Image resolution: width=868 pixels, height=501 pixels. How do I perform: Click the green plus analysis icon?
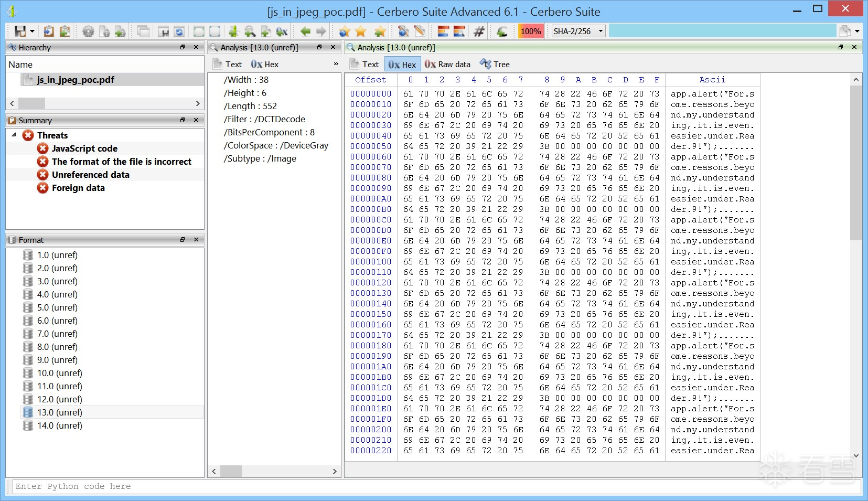[233, 31]
